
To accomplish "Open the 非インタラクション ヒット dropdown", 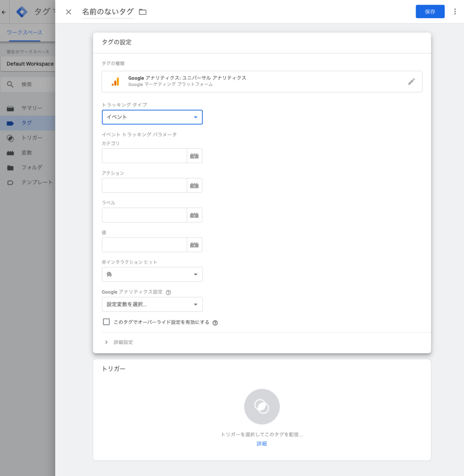I will click(x=152, y=274).
